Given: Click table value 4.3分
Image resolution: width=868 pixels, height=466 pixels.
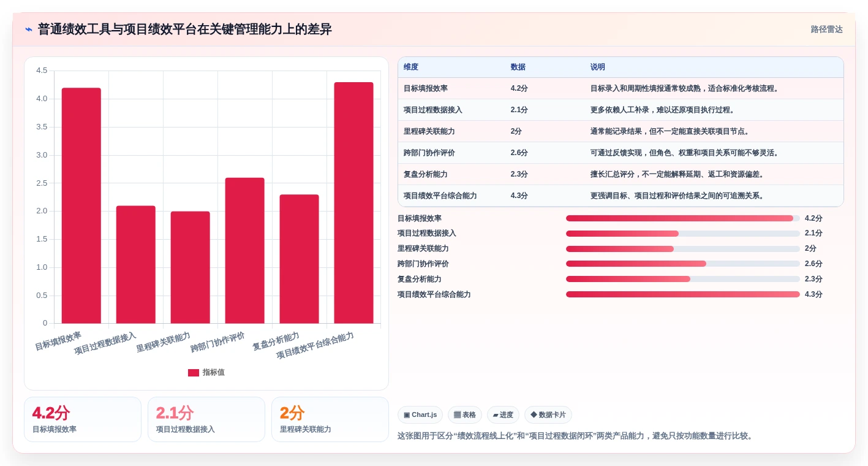Looking at the screenshot, I should [x=519, y=196].
